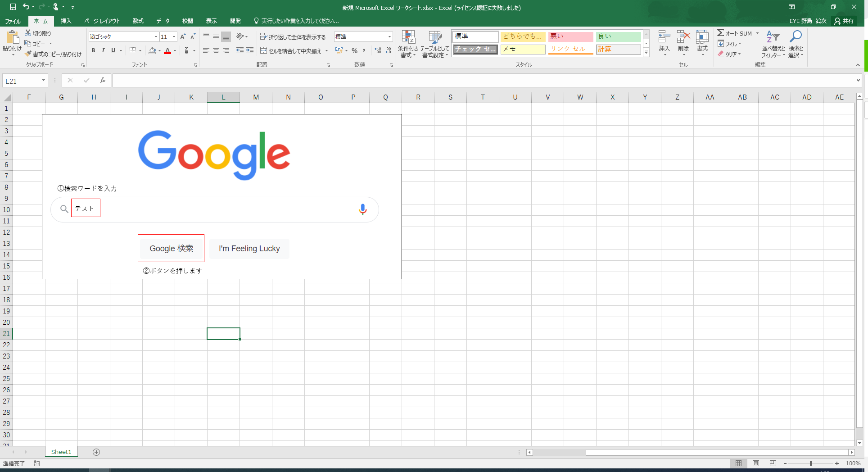Select the Sheet1 tab
The height and width of the screenshot is (472, 868).
(x=61, y=452)
